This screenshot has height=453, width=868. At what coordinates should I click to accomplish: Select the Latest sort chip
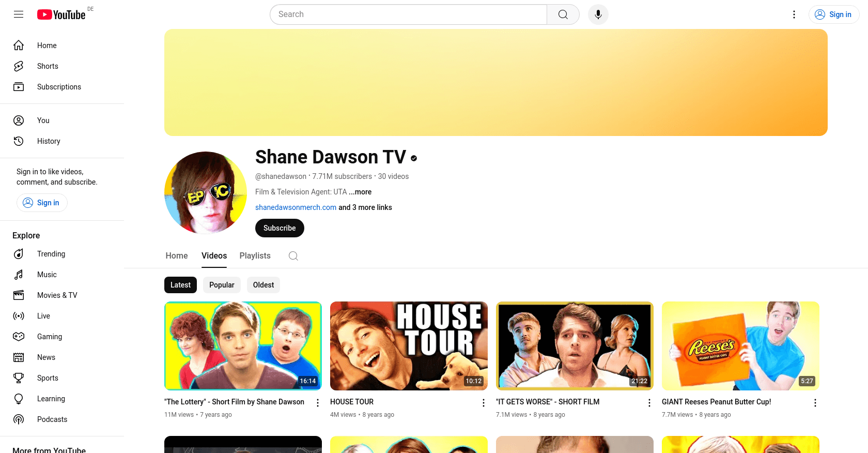click(180, 285)
